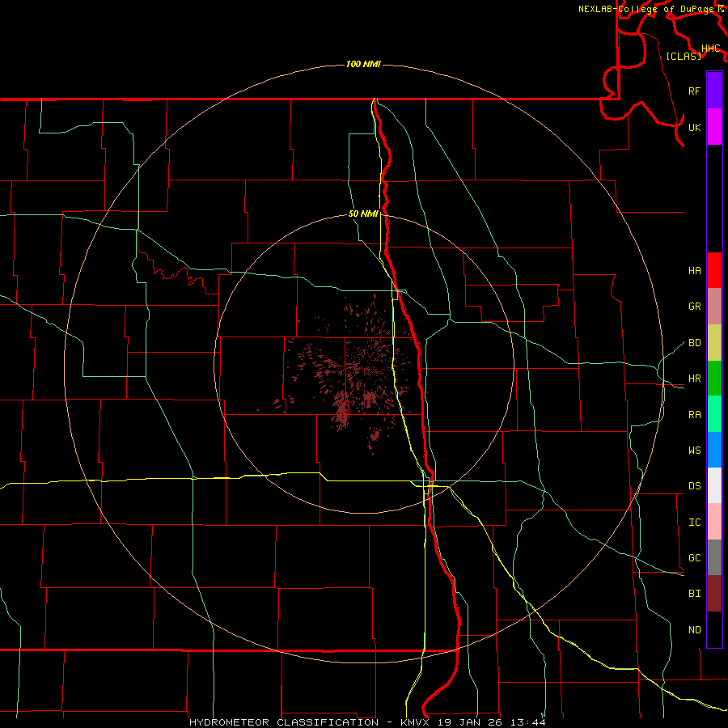Click the dark red BI color swatch
This screenshot has height=728, width=728.
coord(714,594)
